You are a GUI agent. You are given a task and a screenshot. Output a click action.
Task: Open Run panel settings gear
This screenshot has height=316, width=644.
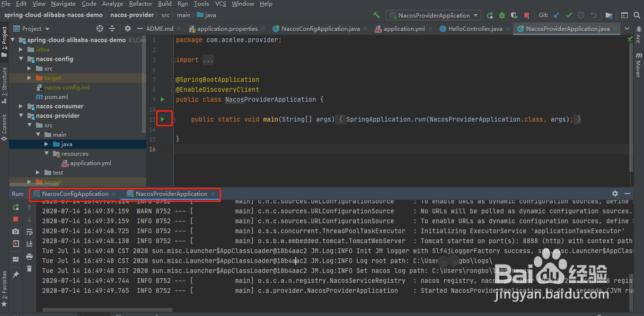(x=615, y=193)
